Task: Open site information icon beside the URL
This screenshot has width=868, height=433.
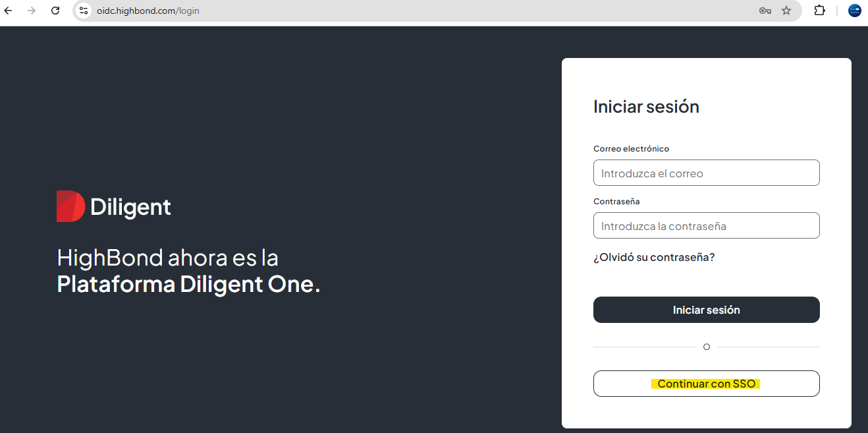Action: 84,11
